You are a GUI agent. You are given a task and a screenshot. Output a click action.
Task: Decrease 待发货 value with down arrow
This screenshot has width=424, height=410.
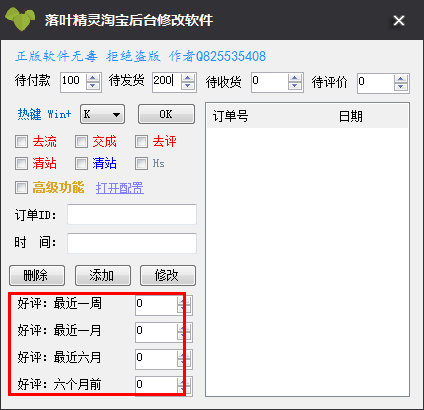(188, 86)
